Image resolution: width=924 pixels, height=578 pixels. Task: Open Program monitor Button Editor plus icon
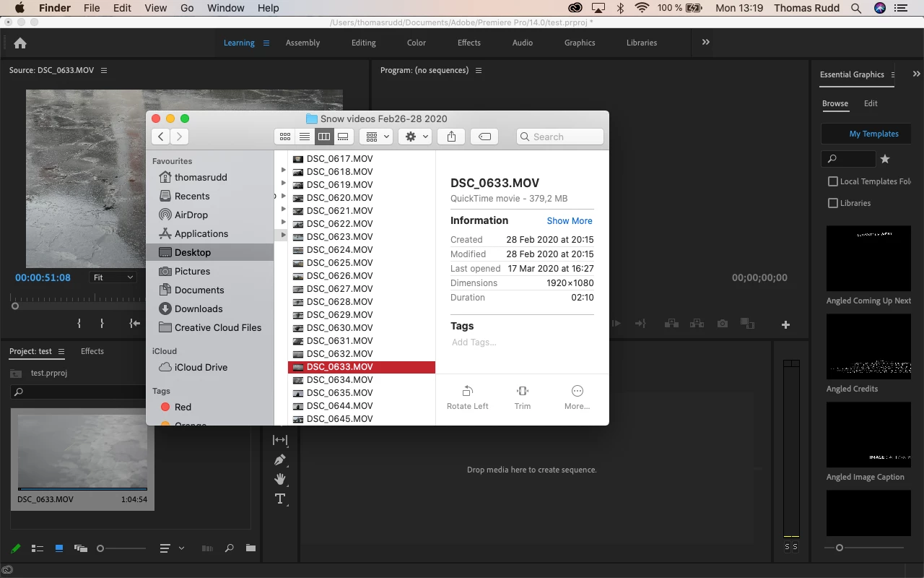pyautogui.click(x=786, y=324)
